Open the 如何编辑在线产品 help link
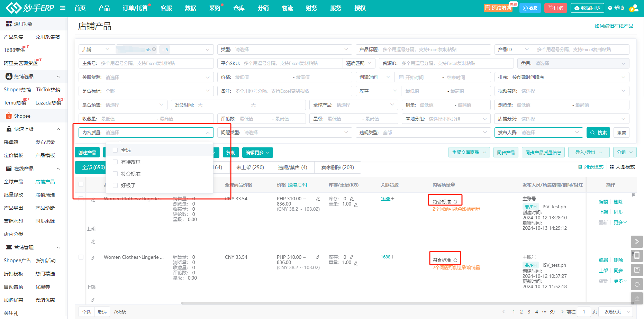 (x=614, y=26)
